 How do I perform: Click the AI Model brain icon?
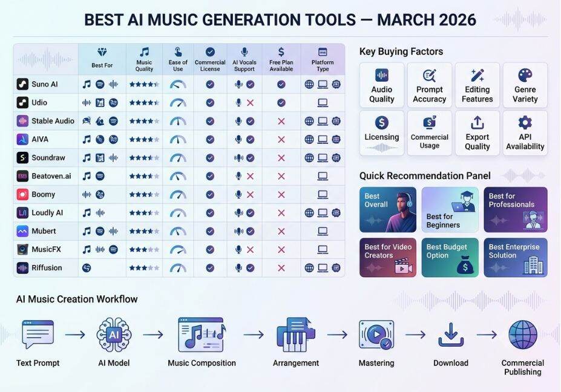click(114, 335)
